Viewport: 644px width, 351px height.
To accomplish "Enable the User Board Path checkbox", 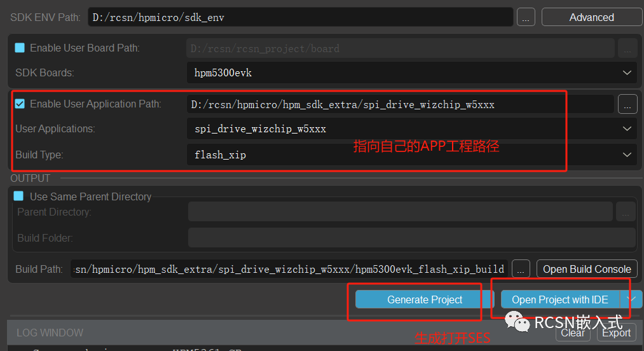I will pos(20,48).
